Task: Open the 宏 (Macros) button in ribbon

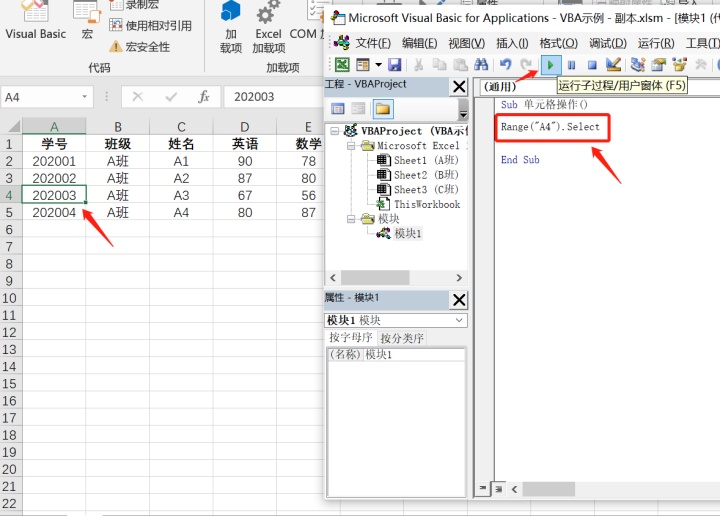Action: (87, 21)
